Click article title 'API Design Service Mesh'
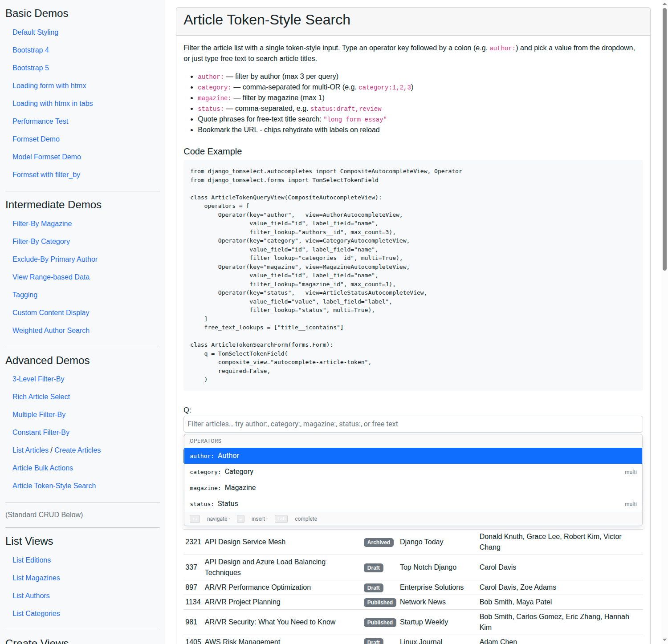668x644 pixels. (245, 542)
